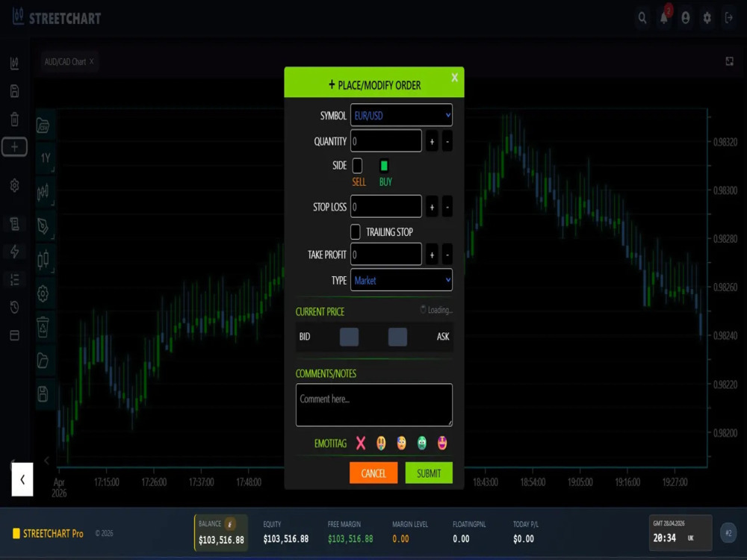Click the green SUBMIT button
Image resolution: width=747 pixels, height=560 pixels.
pos(429,473)
